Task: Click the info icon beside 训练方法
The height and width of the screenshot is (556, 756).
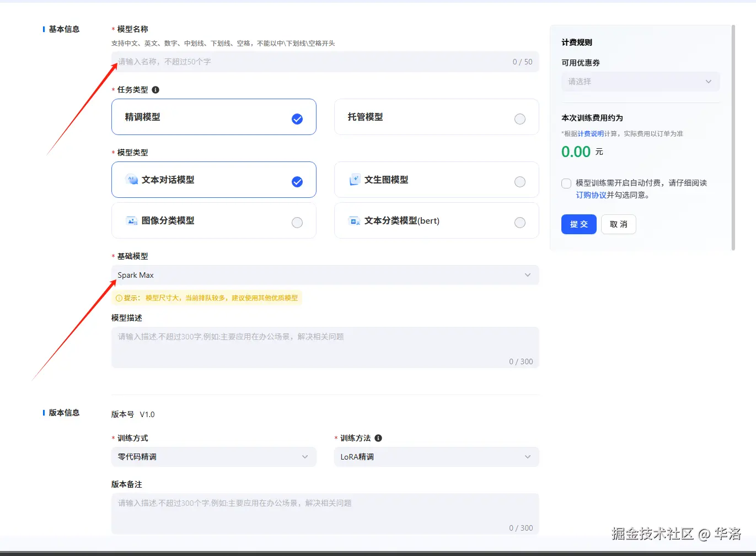Action: 378,438
